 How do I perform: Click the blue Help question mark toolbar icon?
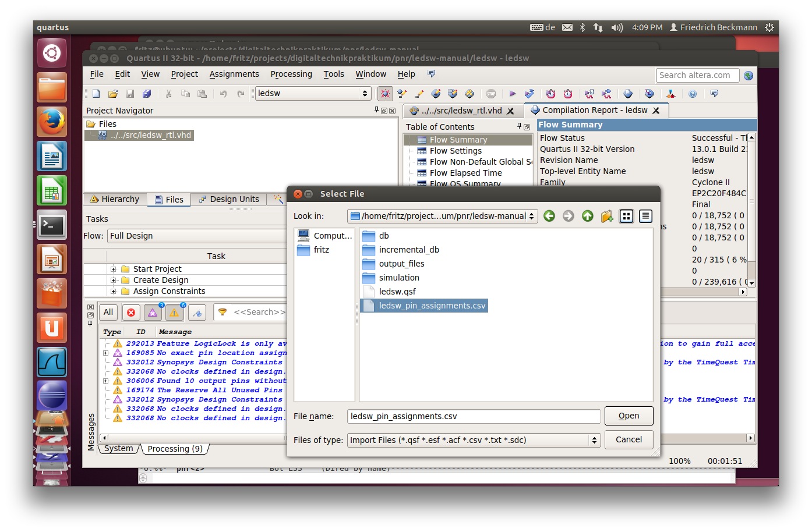692,94
